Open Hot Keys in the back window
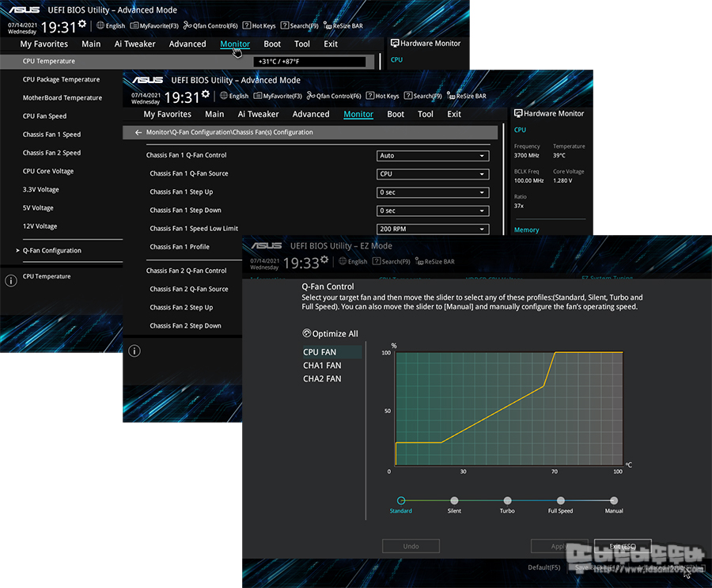The width and height of the screenshot is (712, 588). pos(259,26)
